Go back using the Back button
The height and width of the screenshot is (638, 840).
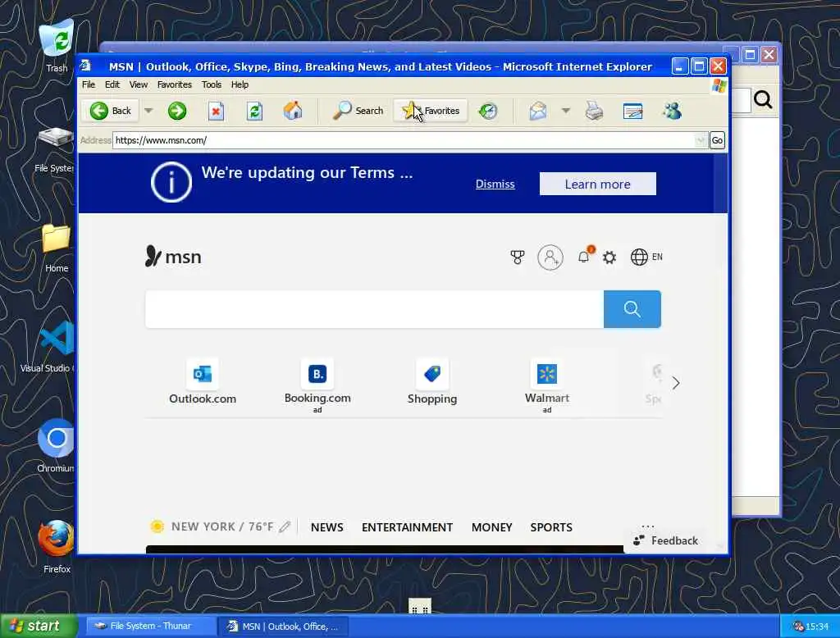[x=111, y=111]
